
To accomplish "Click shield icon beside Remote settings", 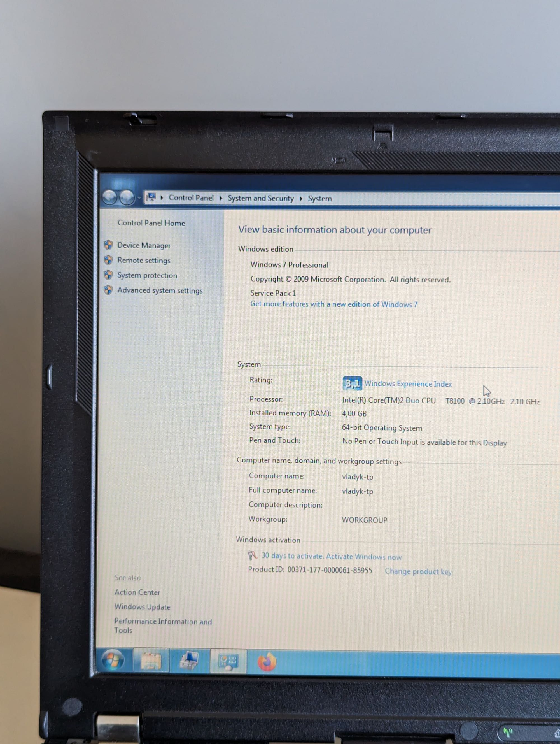I will point(108,260).
